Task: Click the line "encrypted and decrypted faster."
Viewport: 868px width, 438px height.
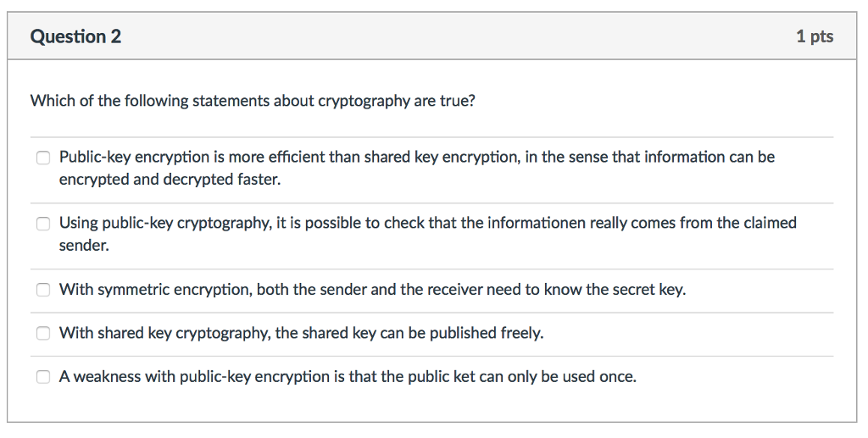Action: pos(170,180)
